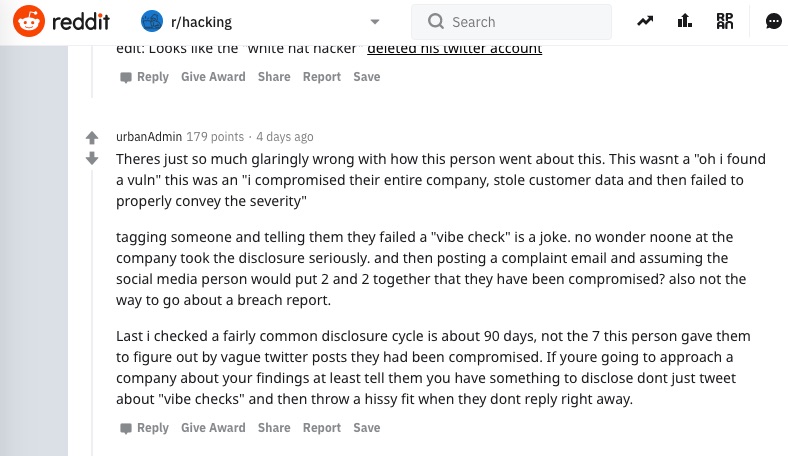Save urbanAdmin's comment
Screen dimensions: 788x456
[x=367, y=428]
